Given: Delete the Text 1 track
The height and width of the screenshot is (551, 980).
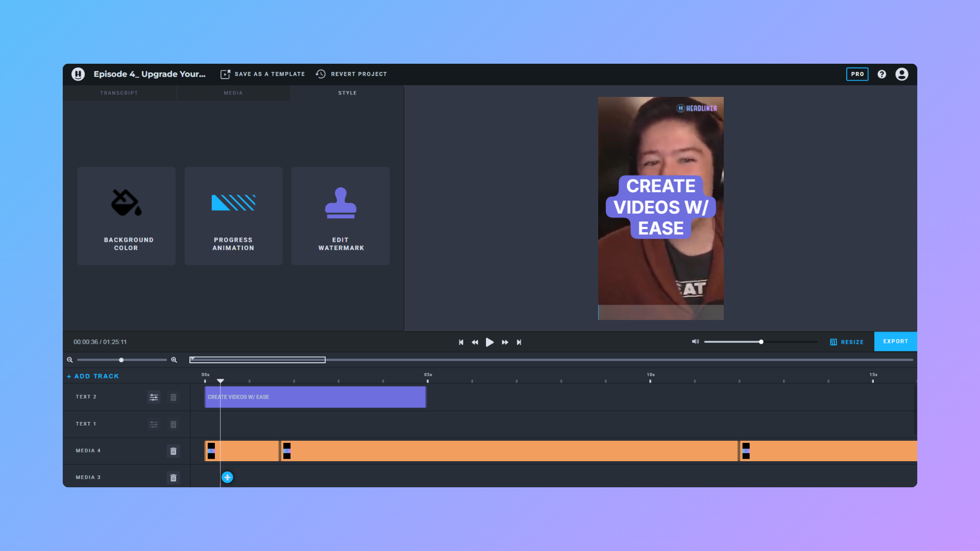Looking at the screenshot, I should pyautogui.click(x=174, y=424).
